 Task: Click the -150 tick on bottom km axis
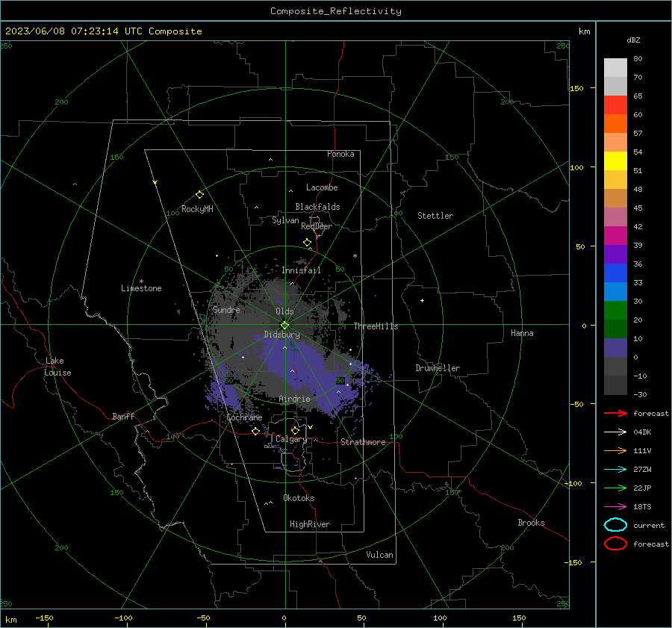(44, 618)
